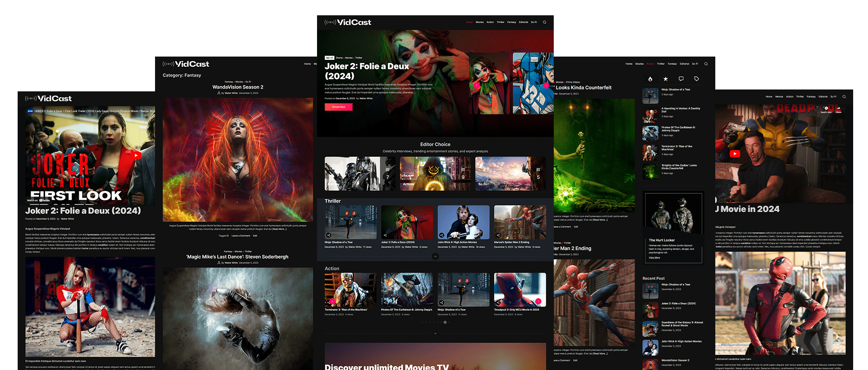Click View More under The Hurt Locker

654,258
